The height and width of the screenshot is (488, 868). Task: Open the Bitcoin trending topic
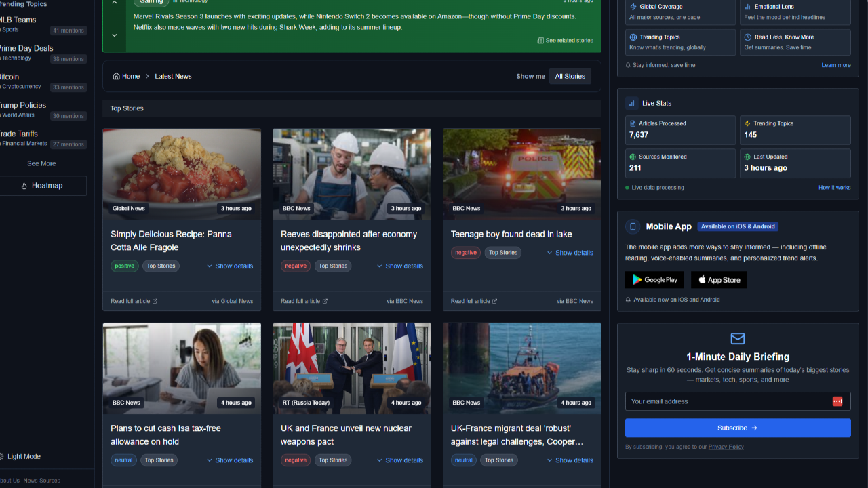[x=43, y=81]
